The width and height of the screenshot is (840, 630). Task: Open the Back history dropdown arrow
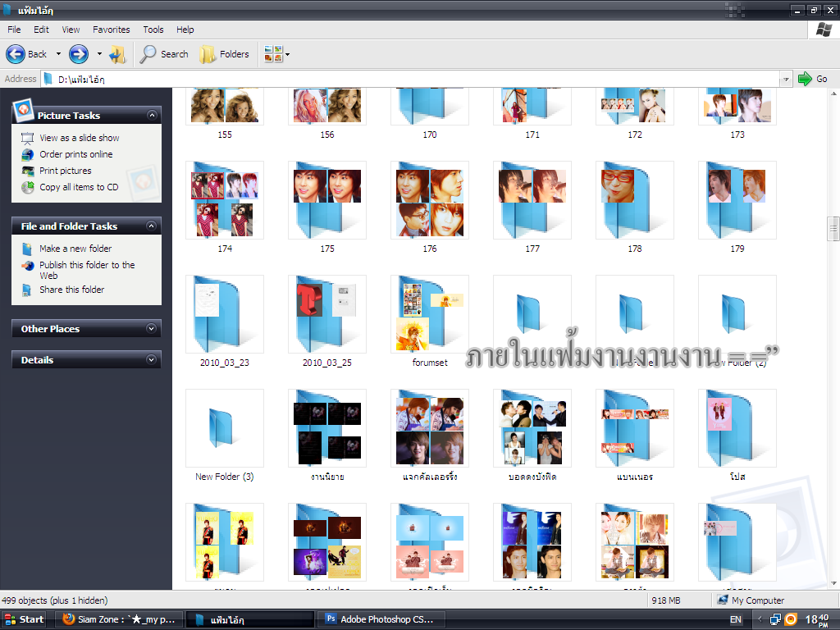pyautogui.click(x=58, y=54)
